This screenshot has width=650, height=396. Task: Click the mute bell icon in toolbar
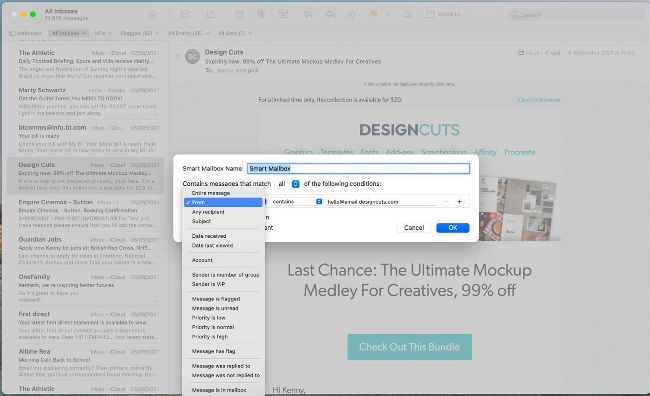coord(408,14)
